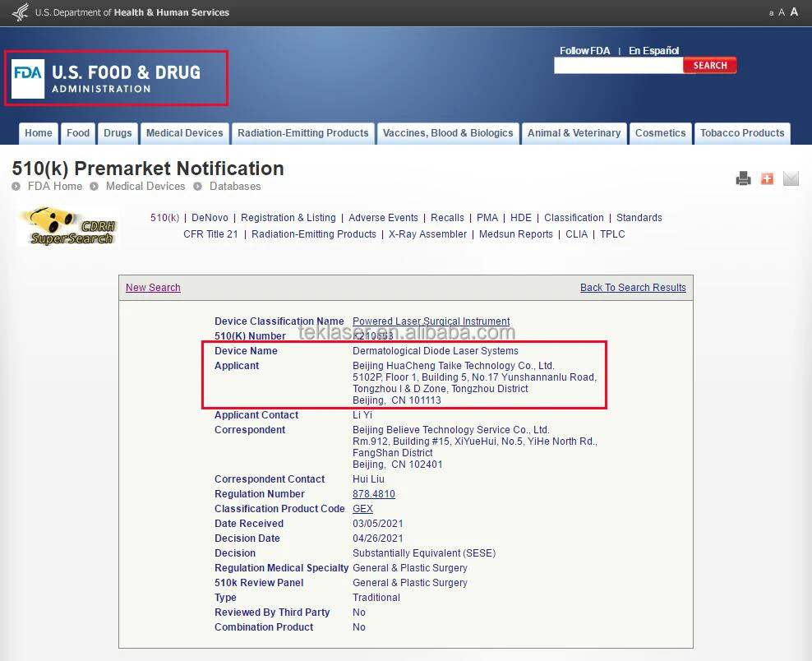The width and height of the screenshot is (812, 661).
Task: Click the FDA logo badge
Action: (28, 79)
